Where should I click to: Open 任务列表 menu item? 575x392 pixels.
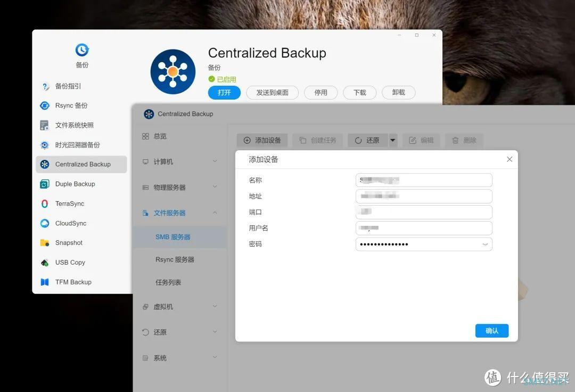[180, 282]
